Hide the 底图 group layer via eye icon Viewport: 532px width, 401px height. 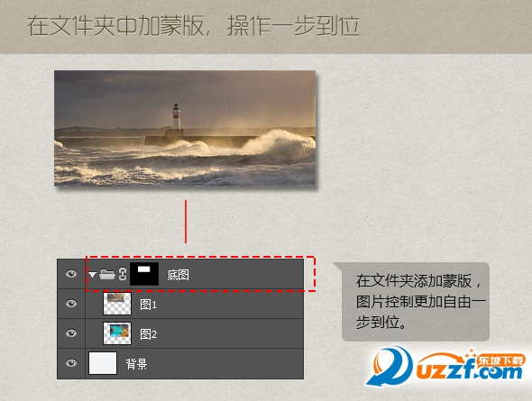point(71,274)
